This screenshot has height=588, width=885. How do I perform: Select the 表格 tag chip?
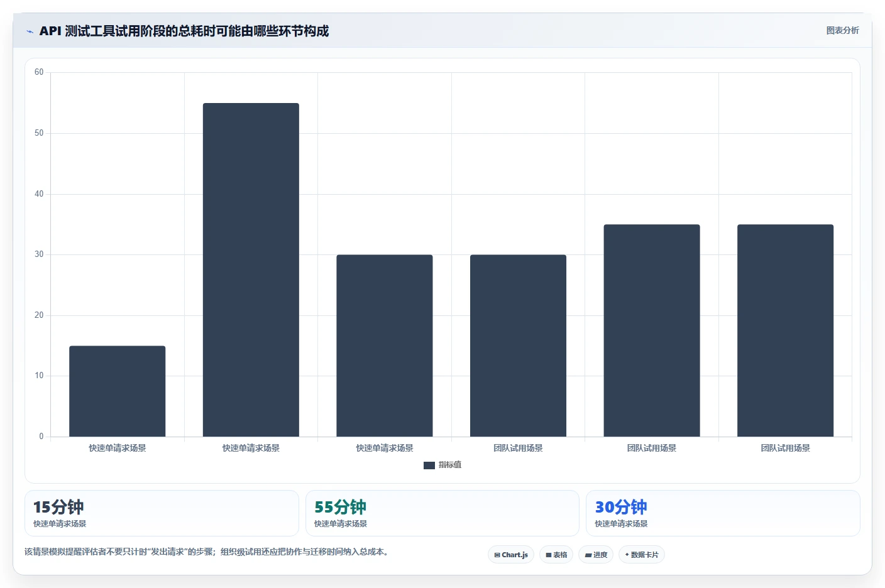click(x=556, y=555)
